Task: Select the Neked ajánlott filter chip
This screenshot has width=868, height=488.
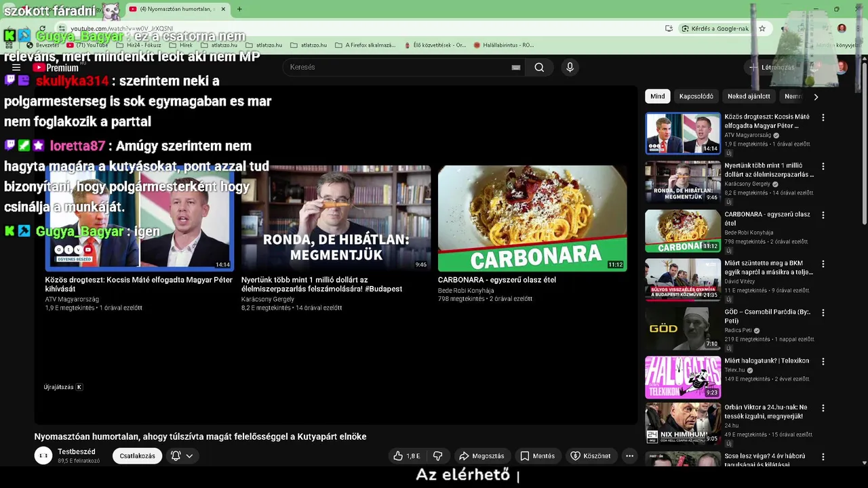Action: [749, 96]
